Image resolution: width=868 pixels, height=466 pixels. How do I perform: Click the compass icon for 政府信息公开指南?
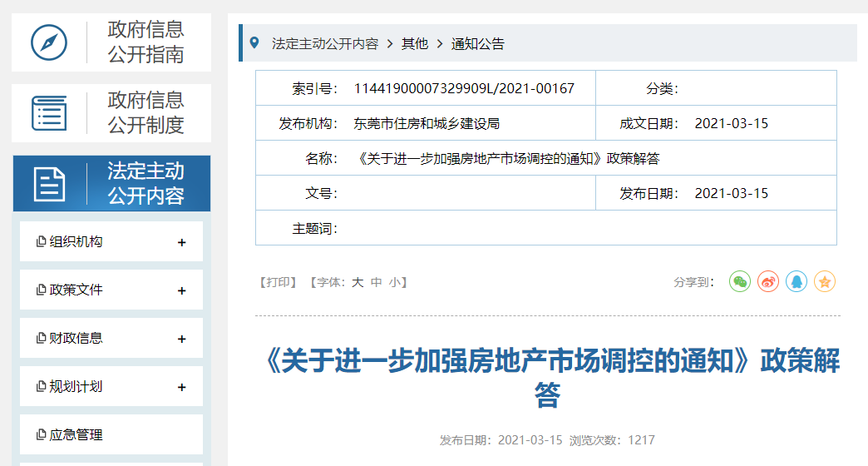point(49,42)
